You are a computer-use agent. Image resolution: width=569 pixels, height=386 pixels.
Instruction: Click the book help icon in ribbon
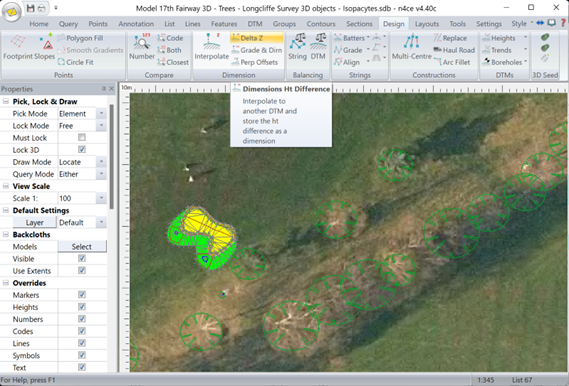tap(552, 23)
